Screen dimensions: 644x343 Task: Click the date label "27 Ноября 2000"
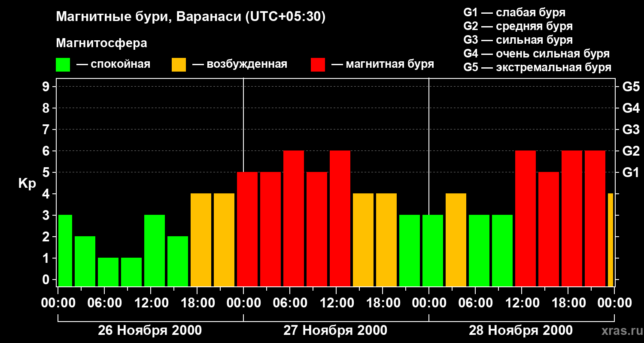coord(335,331)
